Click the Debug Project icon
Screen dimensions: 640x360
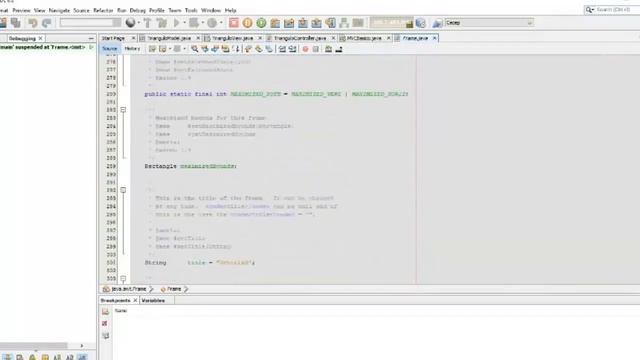(193, 23)
